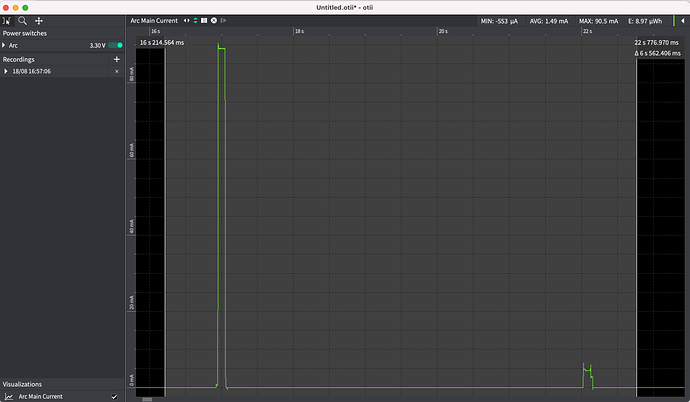Click the vertical auto-scale arrows icon
This screenshot has width=690, height=402.
(196, 20)
